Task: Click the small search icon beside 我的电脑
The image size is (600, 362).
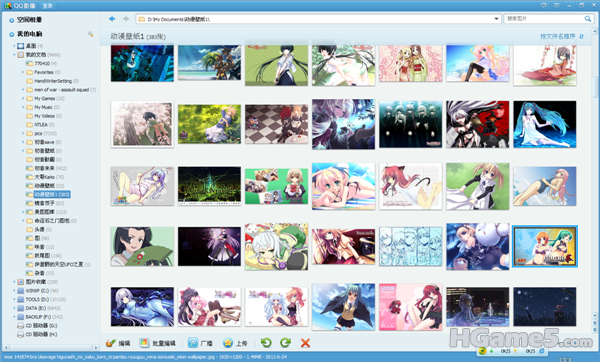Action: [91, 34]
